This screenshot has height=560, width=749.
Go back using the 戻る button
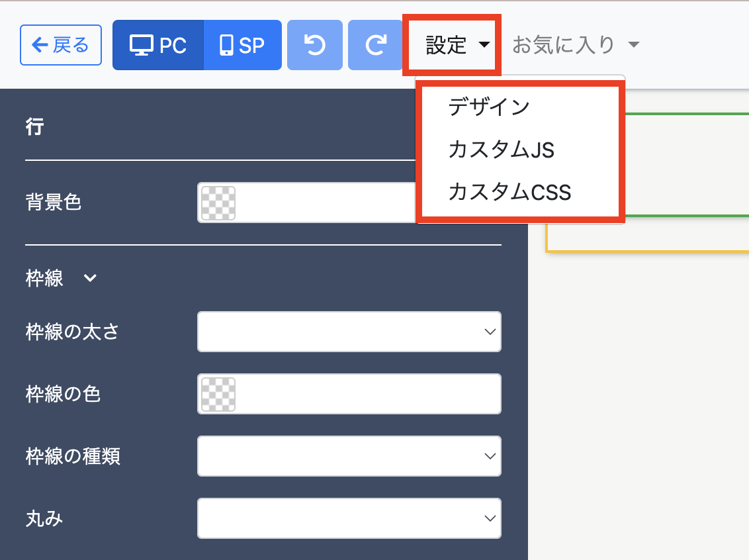[61, 45]
